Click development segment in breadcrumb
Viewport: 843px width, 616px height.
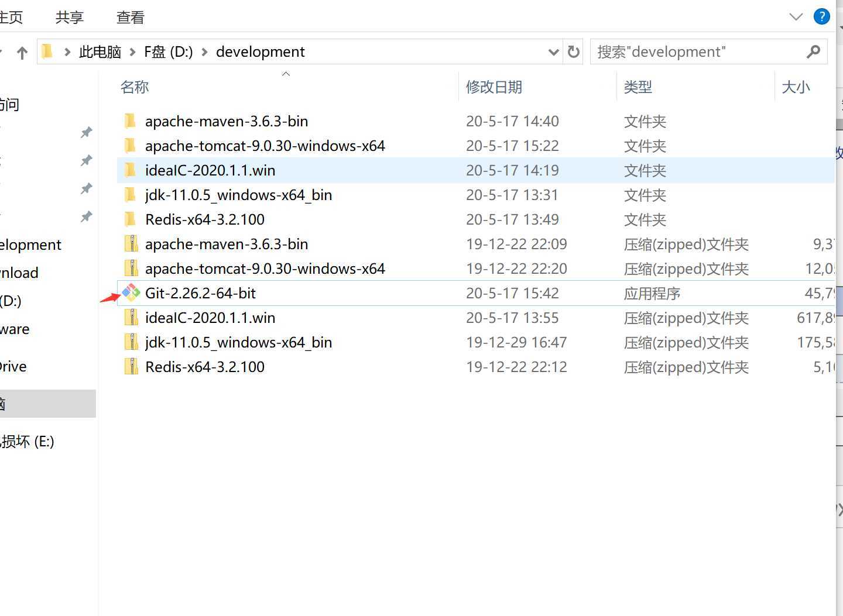(x=261, y=52)
